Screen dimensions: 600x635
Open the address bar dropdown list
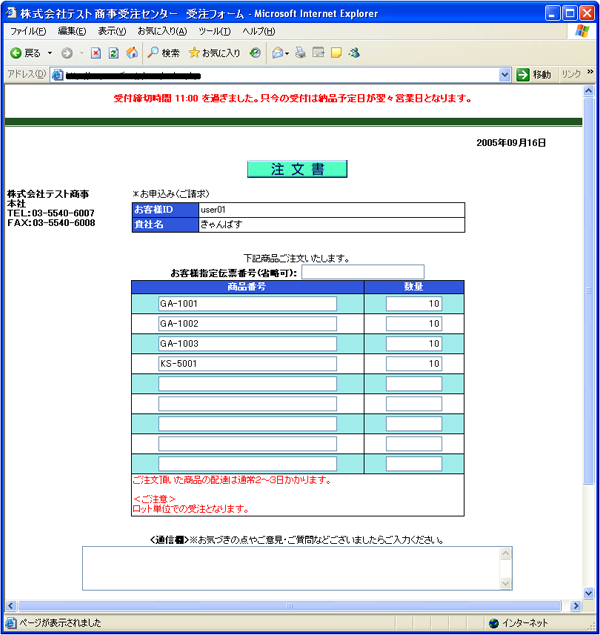(505, 75)
